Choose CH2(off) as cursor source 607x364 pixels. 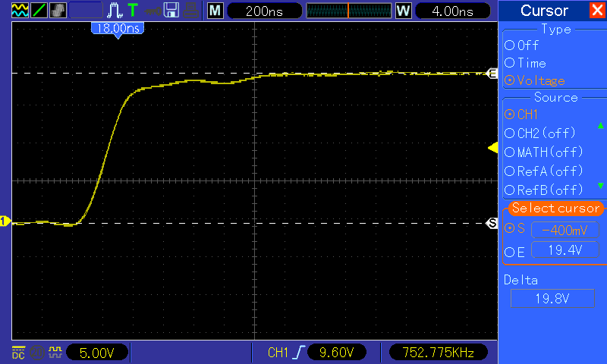click(x=540, y=133)
